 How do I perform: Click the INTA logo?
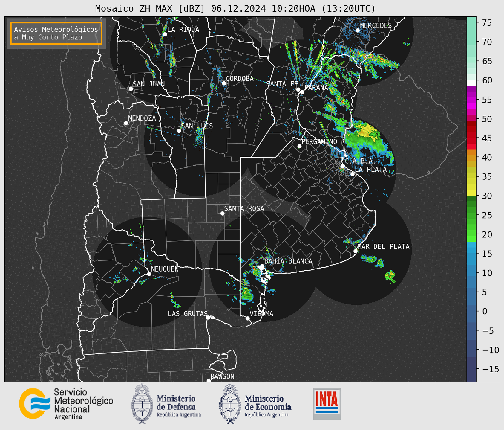click(327, 404)
